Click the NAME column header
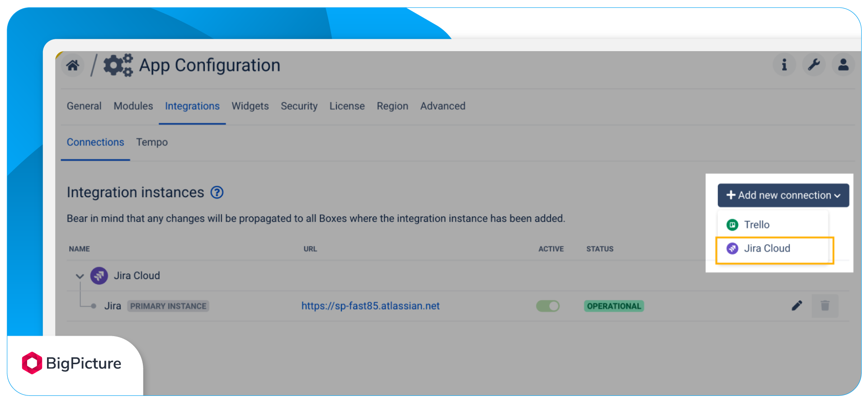This screenshot has height=404, width=868. click(x=79, y=249)
